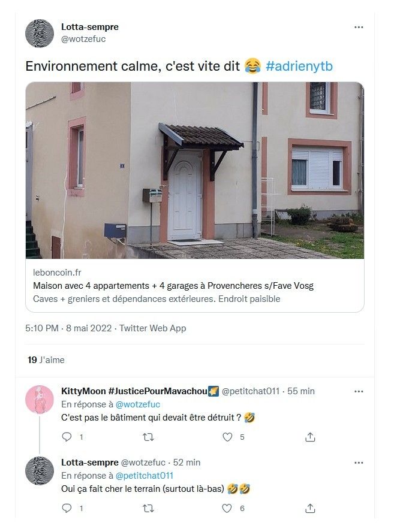Open the Maison avec 4 appartements link title
This screenshot has width=394, height=532.
[173, 286]
